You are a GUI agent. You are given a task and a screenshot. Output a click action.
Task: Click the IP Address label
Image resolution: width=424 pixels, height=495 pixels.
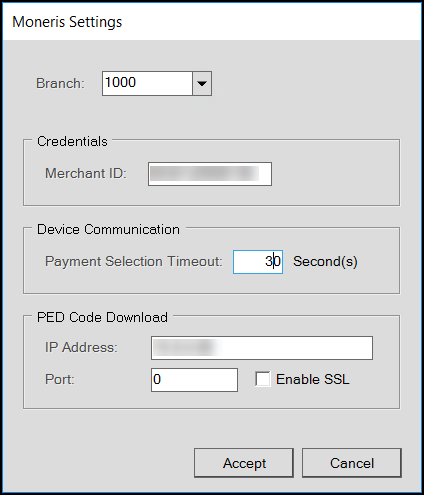coord(81,347)
